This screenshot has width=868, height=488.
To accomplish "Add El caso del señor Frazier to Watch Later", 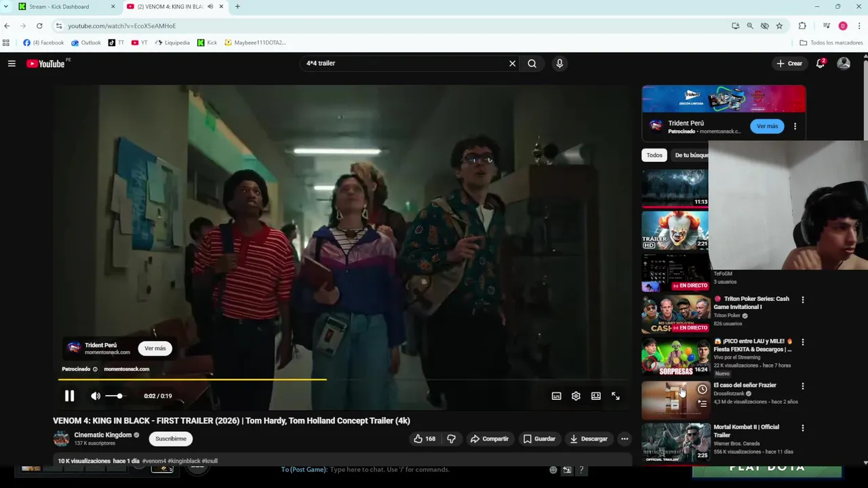I will 702,389.
